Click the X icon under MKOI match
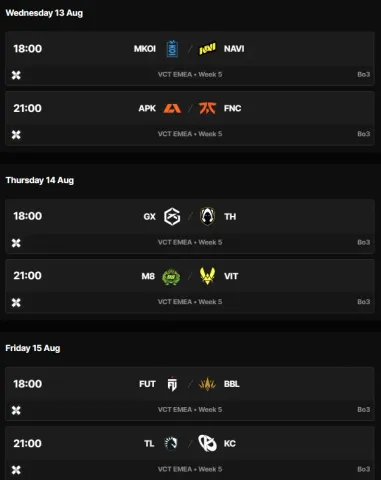The image size is (381, 480). [16, 75]
